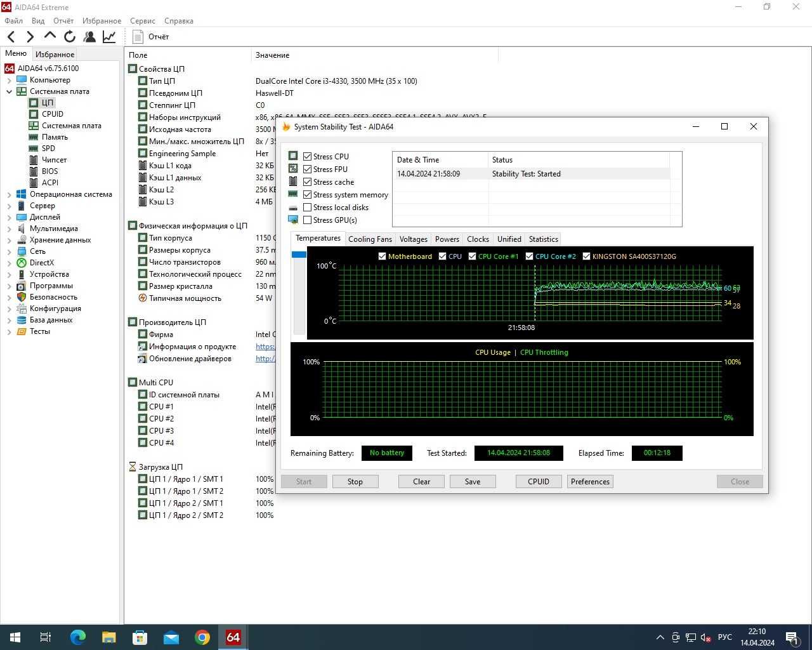Viewport: 812px width, 650px height.
Task: Collapse the Системная плата tree node
Action: point(9,91)
